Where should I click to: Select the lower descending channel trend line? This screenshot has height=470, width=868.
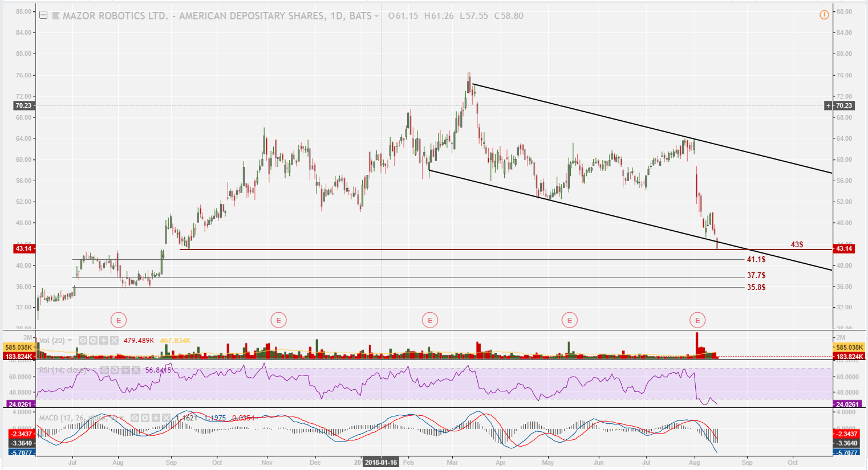[x=630, y=220]
